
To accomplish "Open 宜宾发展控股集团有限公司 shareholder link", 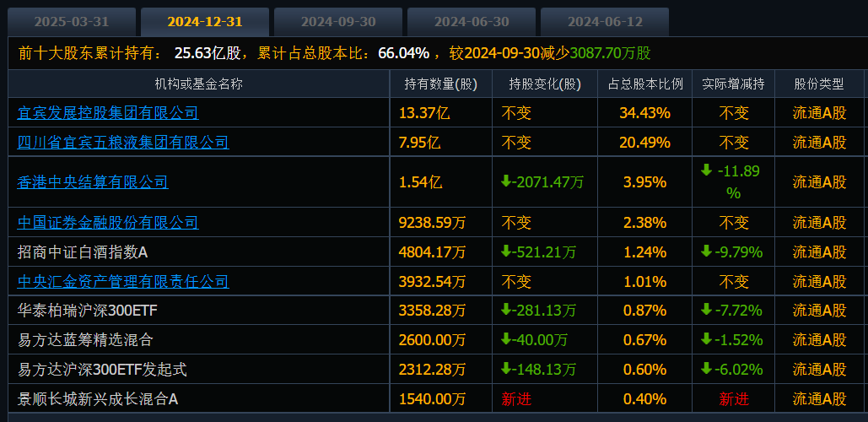I will point(108,113).
